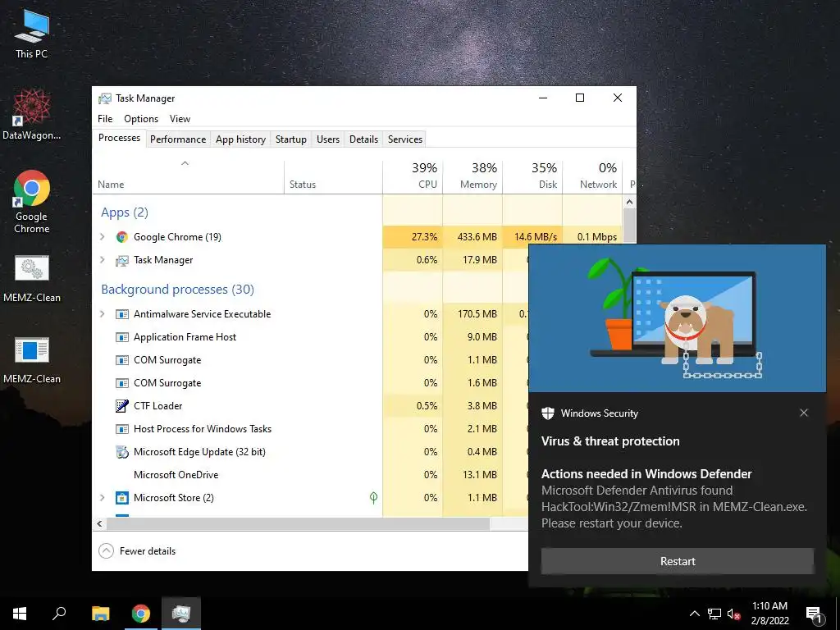This screenshot has width=840, height=630.
Task: Sort processes by Network column
Action: (x=592, y=178)
